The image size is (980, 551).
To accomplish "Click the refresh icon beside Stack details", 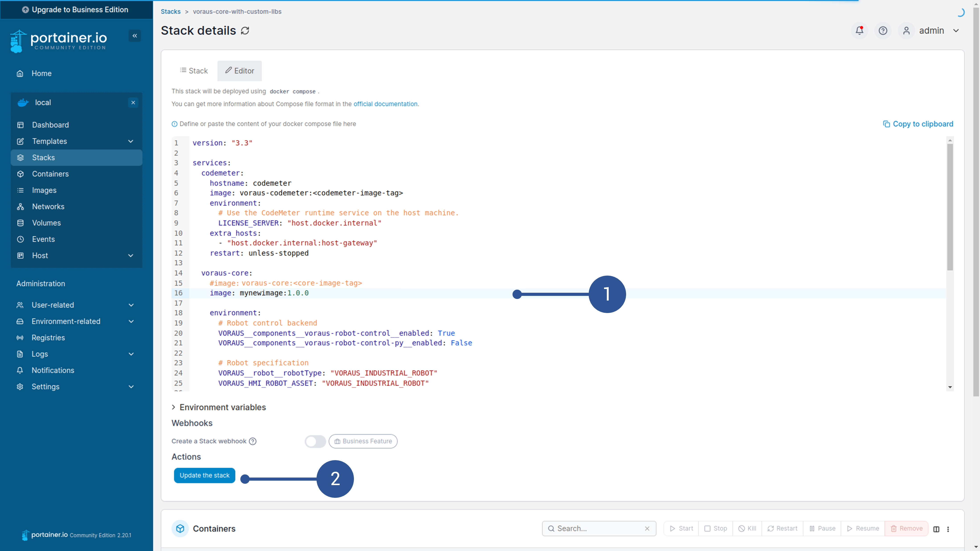I will [245, 31].
